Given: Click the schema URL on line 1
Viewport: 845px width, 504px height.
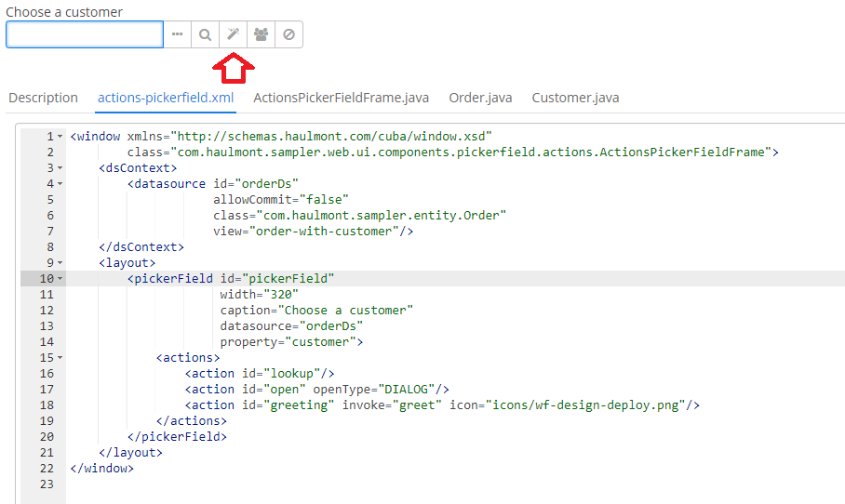Looking at the screenshot, I should click(331, 137).
